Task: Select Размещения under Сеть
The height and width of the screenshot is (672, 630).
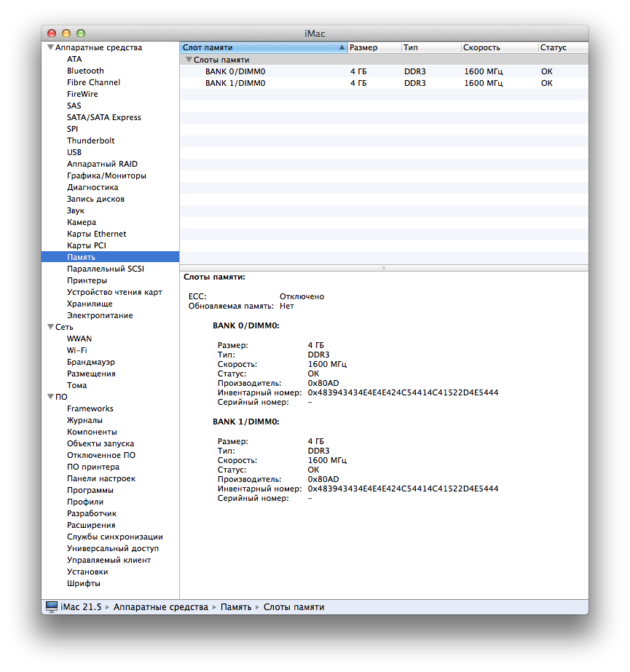Action: [91, 373]
